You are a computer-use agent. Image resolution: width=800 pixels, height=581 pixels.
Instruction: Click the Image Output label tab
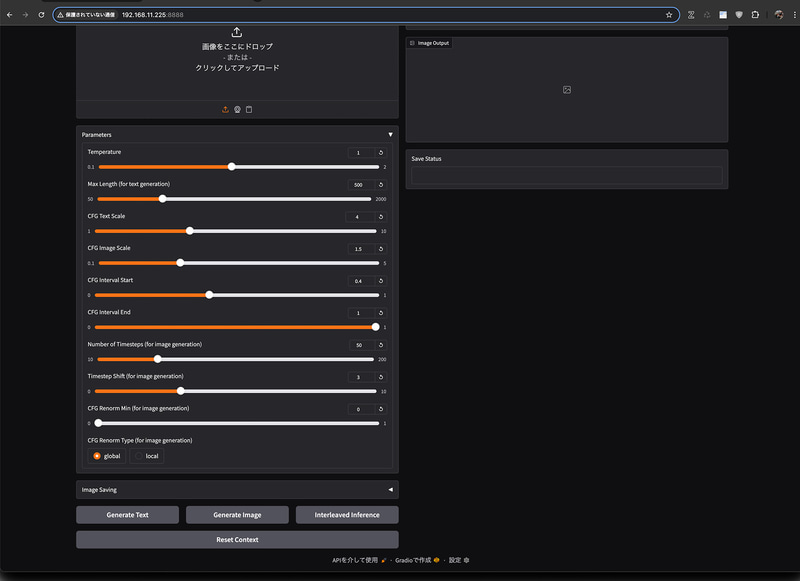tap(430, 43)
